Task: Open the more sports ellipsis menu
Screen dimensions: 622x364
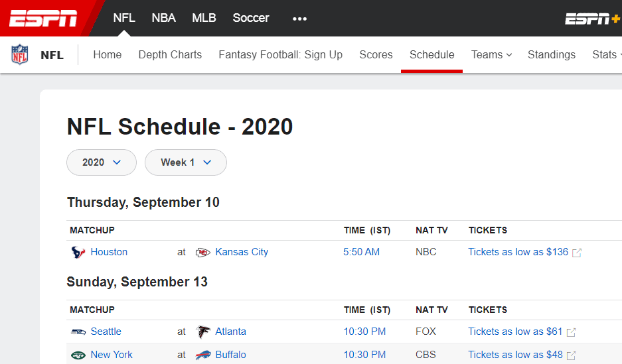Action: pyautogui.click(x=299, y=19)
